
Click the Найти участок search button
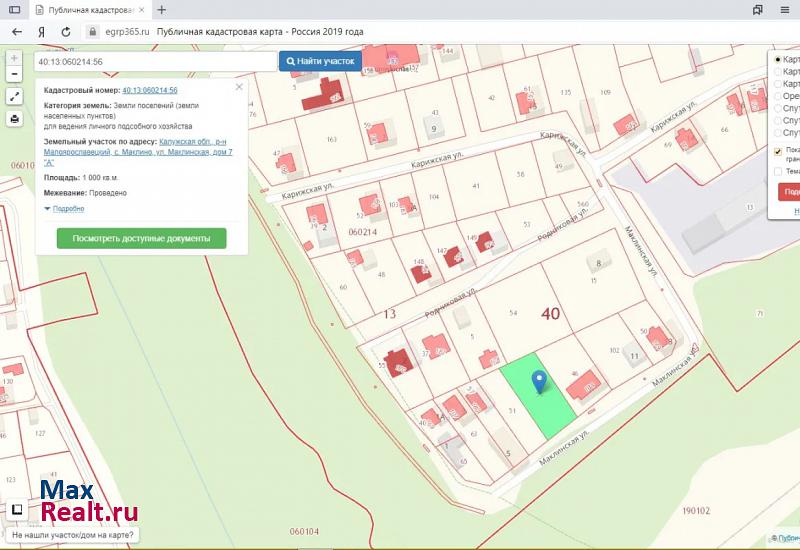(320, 61)
